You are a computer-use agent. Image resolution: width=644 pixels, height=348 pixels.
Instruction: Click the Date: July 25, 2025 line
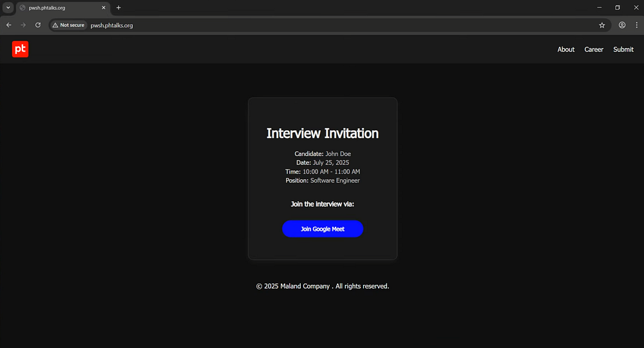323,162
